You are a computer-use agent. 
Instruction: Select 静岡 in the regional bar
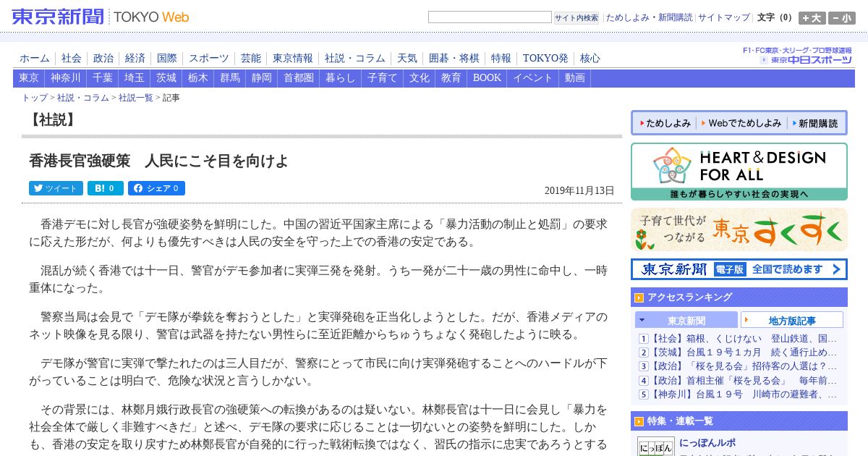262,78
